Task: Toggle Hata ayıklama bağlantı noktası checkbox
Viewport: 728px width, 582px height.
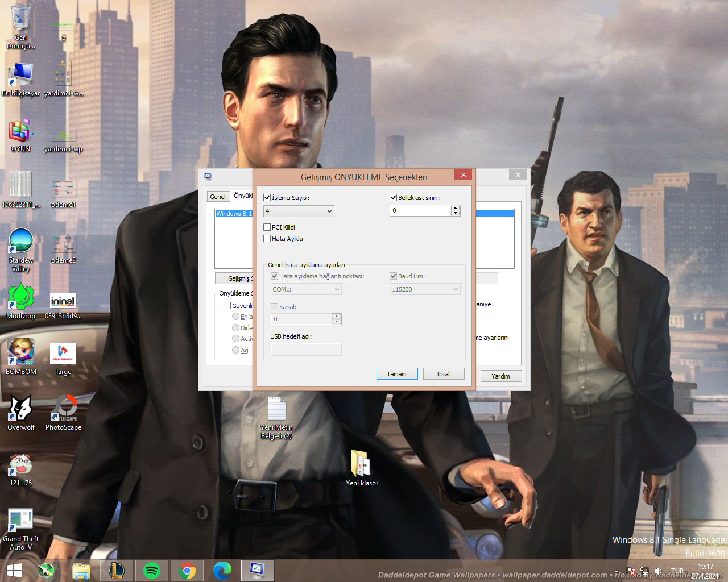Action: coord(275,276)
